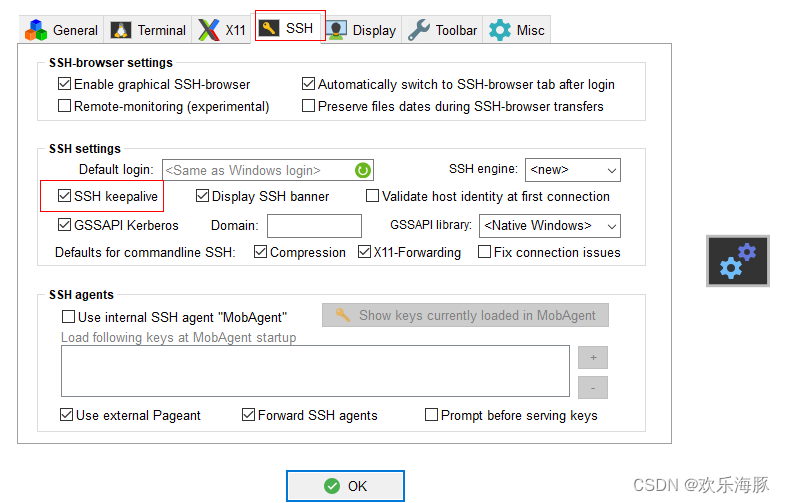785x503 pixels.
Task: Open the X11 settings tab
Action: [x=221, y=30]
